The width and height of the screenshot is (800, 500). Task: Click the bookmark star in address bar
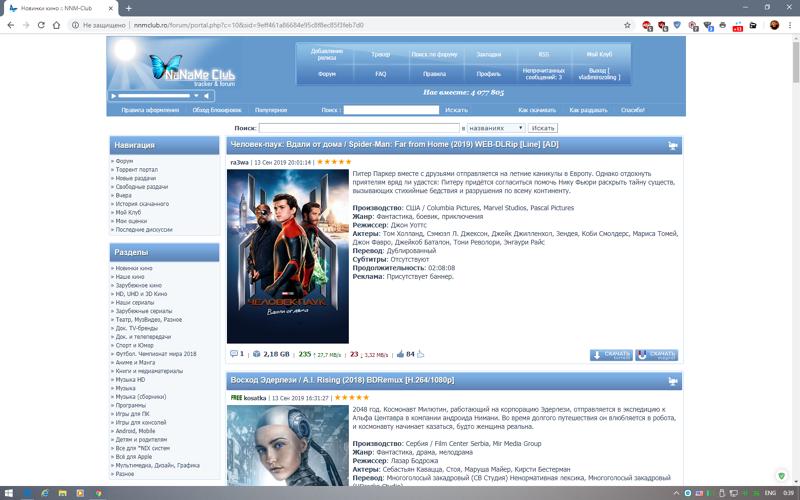(627, 25)
